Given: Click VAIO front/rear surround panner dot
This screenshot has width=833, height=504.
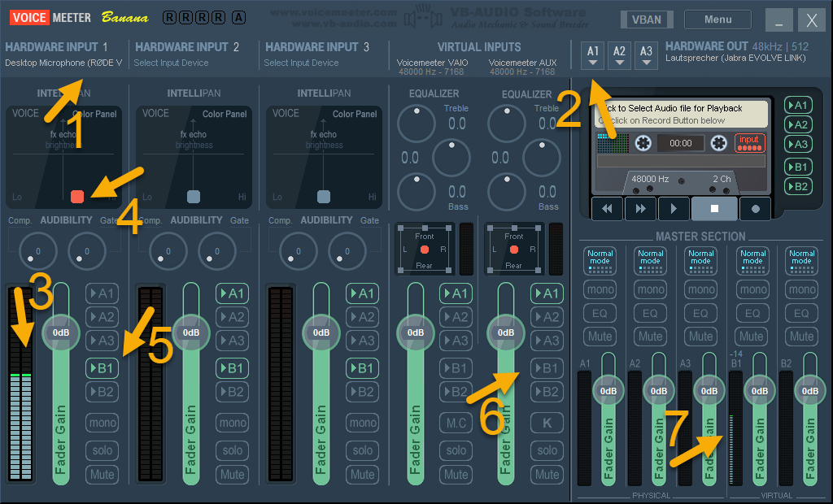Looking at the screenshot, I should point(424,250).
